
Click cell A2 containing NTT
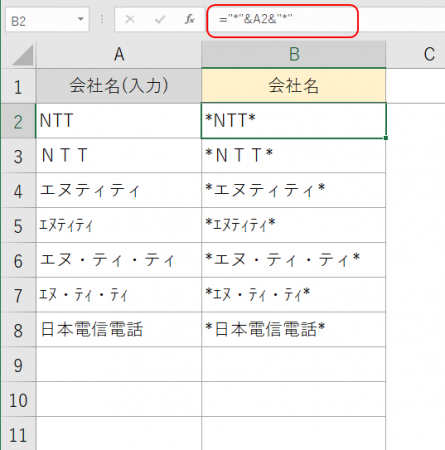click(119, 121)
